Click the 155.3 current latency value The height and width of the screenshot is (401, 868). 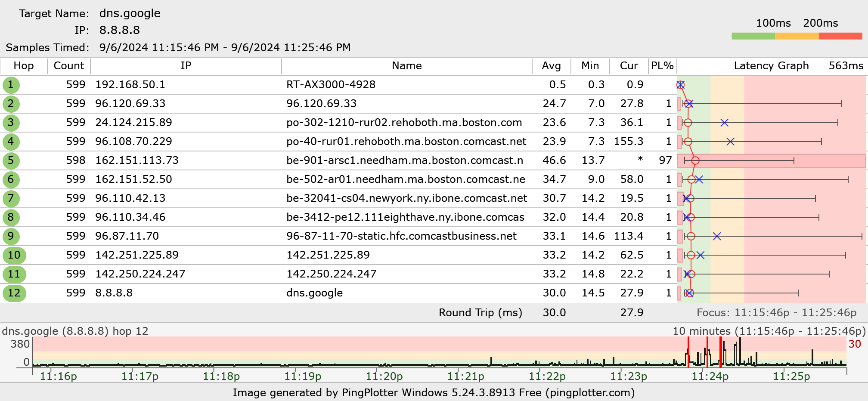pos(629,142)
